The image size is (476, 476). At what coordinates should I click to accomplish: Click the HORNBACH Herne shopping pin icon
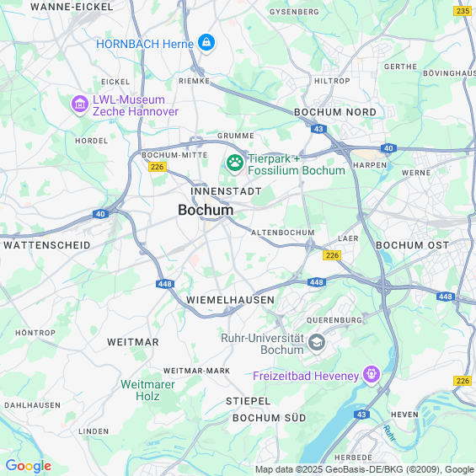(x=206, y=43)
